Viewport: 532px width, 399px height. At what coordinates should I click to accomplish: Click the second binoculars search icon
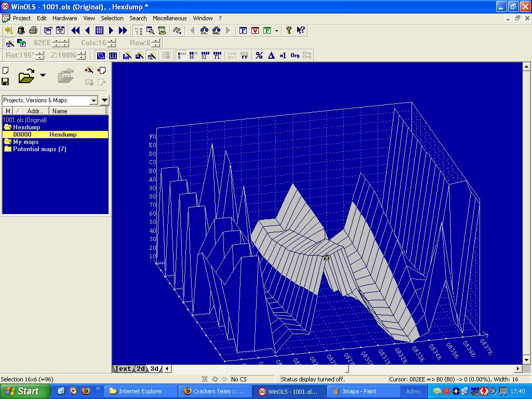pyautogui.click(x=217, y=31)
